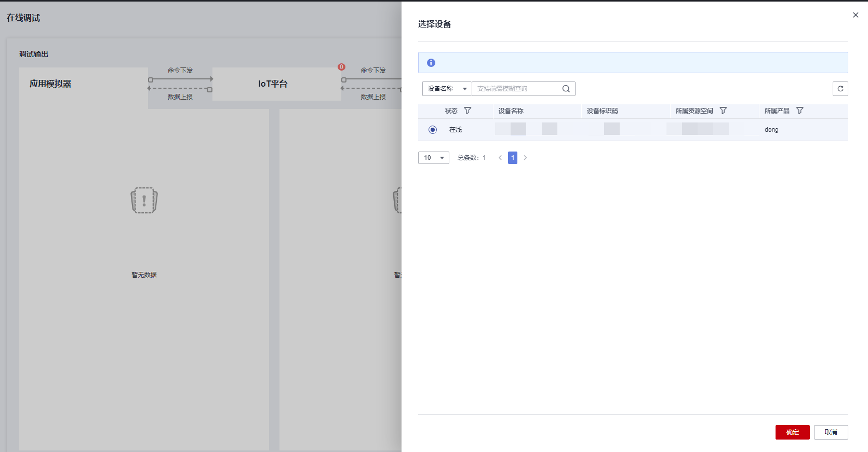Image resolution: width=868 pixels, height=452 pixels.
Task: Click the 选择设备 panel title
Action: (x=435, y=24)
